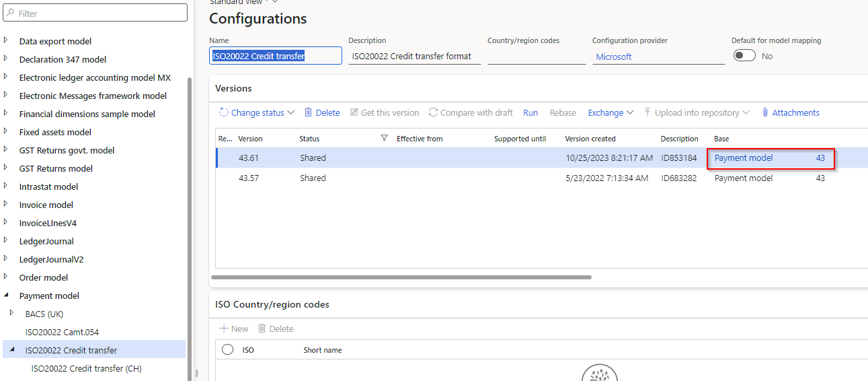Screen dimensions: 868x381
Task: Click the plus icon next to New
Action: (224, 328)
